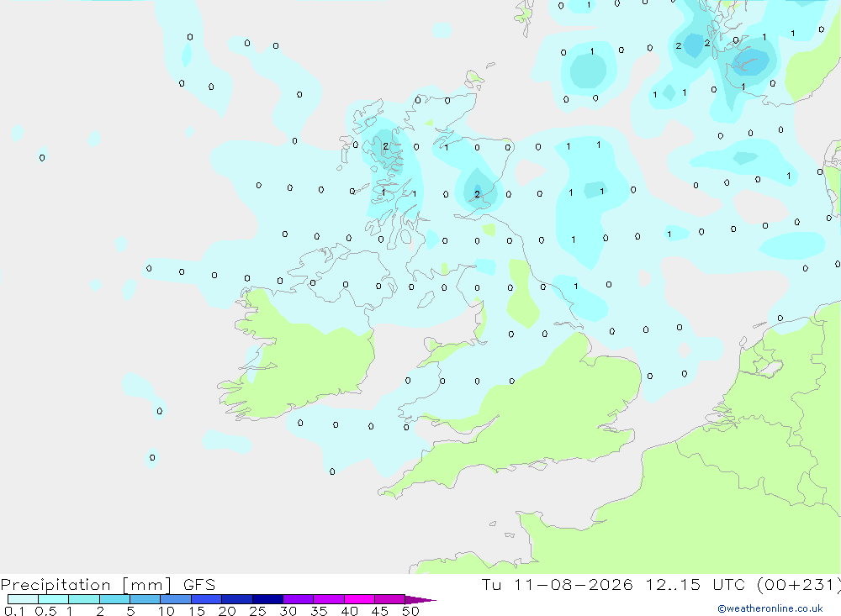Click the 0.1–0.5 mm palest cyan legend swatch
This screenshot has height=616, width=841.
[x=23, y=599]
